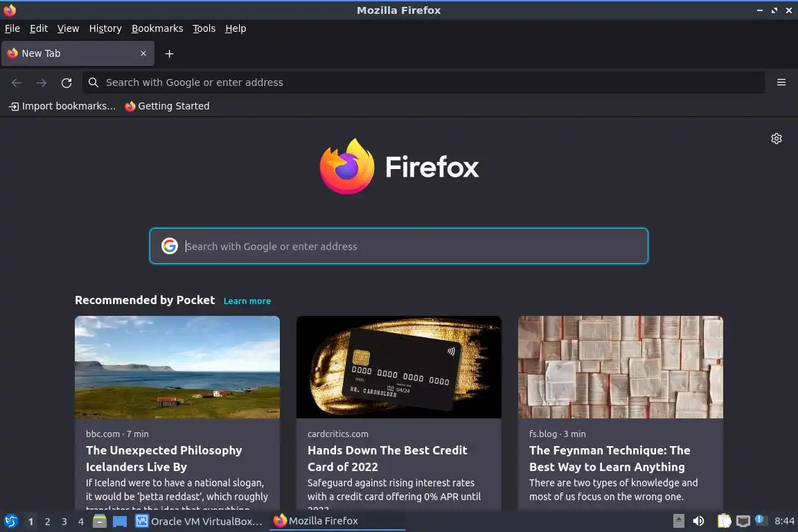Open The Feynman Technique article title
The image size is (798, 532).
point(610,459)
